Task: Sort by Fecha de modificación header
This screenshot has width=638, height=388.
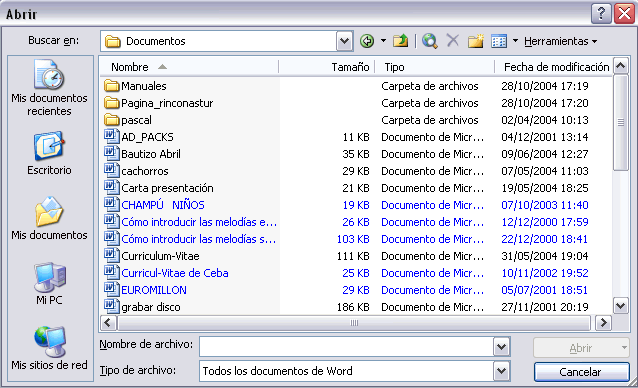Action: 554,67
